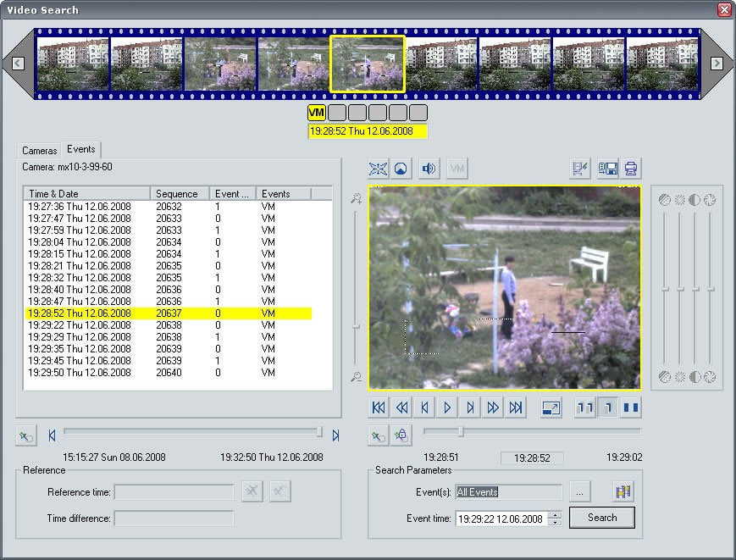
Task: Select the Events tab
Action: [80, 149]
